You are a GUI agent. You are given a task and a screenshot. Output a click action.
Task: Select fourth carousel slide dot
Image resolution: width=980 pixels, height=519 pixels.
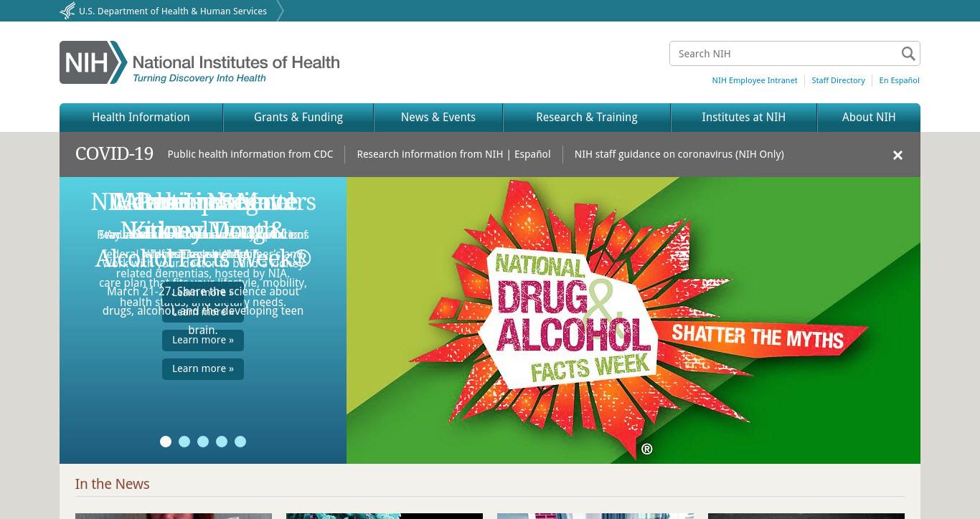(x=222, y=442)
